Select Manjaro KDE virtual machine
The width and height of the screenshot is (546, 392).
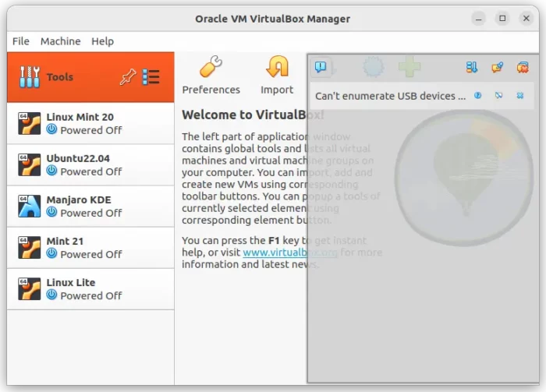90,207
